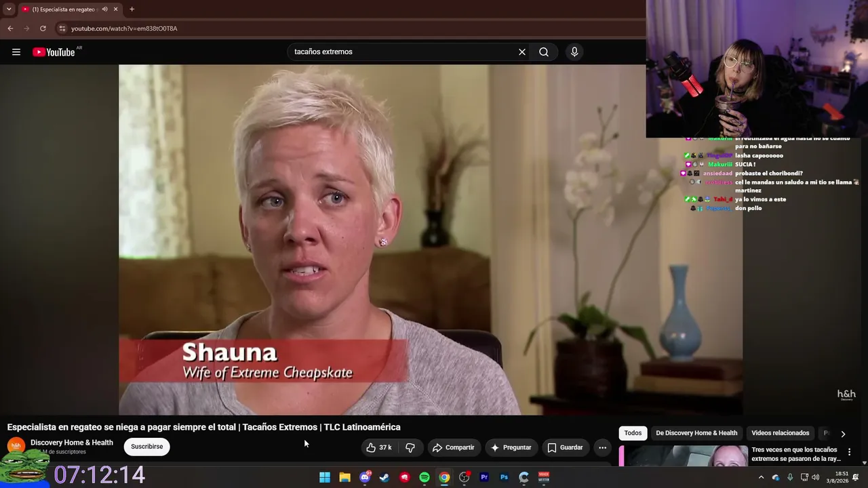Open a new browser tab
868x488 pixels.
[132, 9]
